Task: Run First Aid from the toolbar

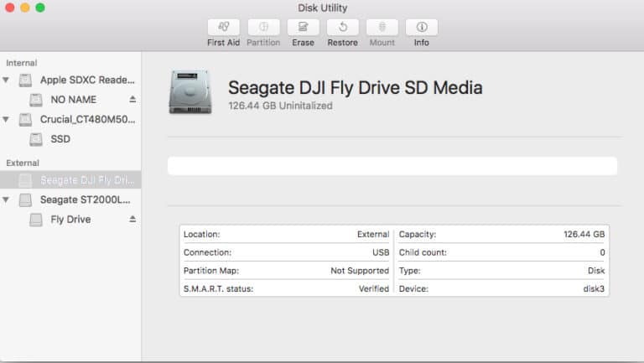Action: pyautogui.click(x=223, y=27)
